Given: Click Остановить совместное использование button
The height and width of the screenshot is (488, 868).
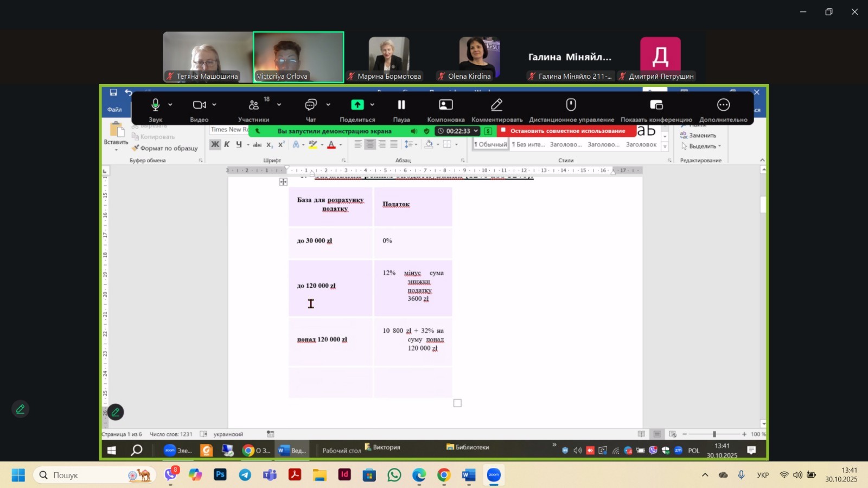Looking at the screenshot, I should (566, 131).
